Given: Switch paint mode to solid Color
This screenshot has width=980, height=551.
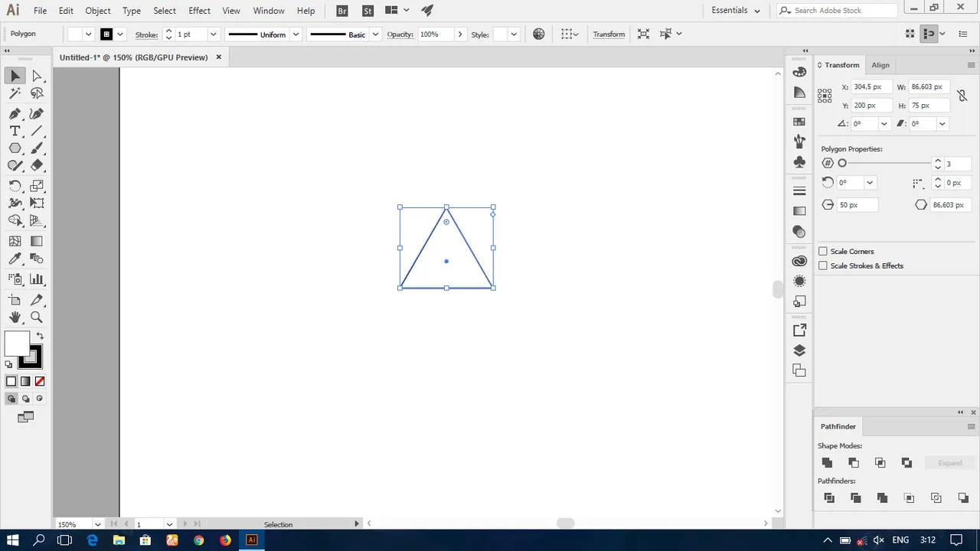Looking at the screenshot, I should pos(11,381).
